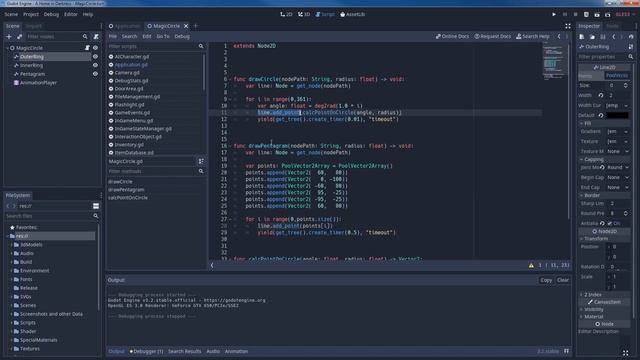The image size is (640, 360).
Task: Toggle visibility of OuterRing node
Action: [95, 57]
